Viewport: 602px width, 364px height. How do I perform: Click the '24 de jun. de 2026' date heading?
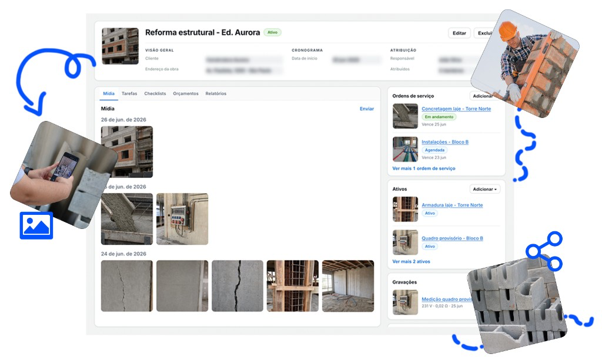[x=123, y=254]
